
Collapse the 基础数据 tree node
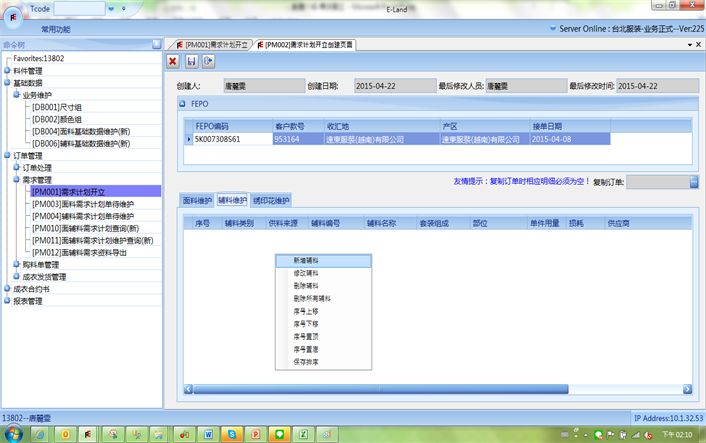pyautogui.click(x=7, y=83)
